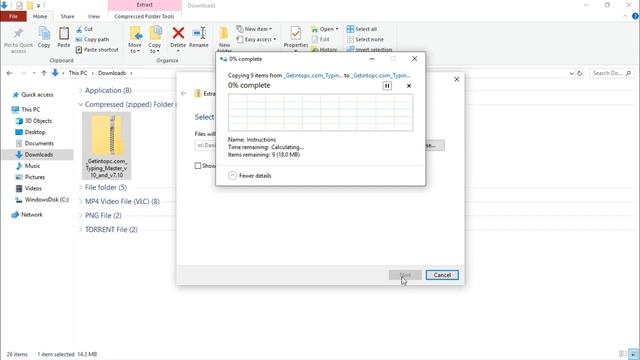Click the Extract contextual tab
Viewport: 640px width, 360px height.
(x=144, y=5)
